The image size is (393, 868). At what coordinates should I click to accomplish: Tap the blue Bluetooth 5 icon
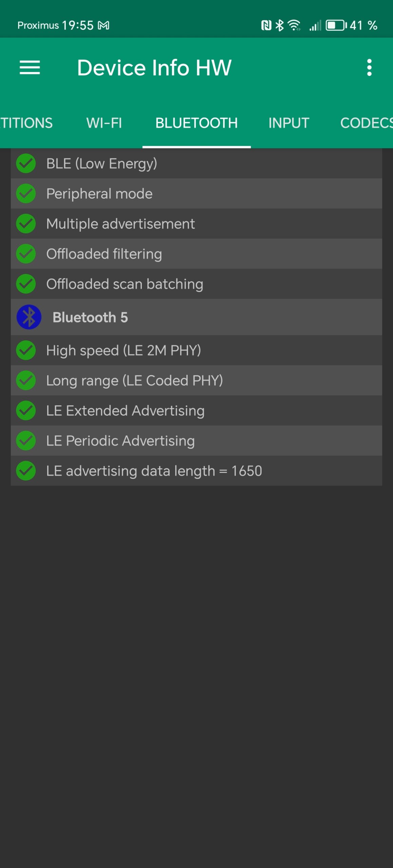[29, 317]
